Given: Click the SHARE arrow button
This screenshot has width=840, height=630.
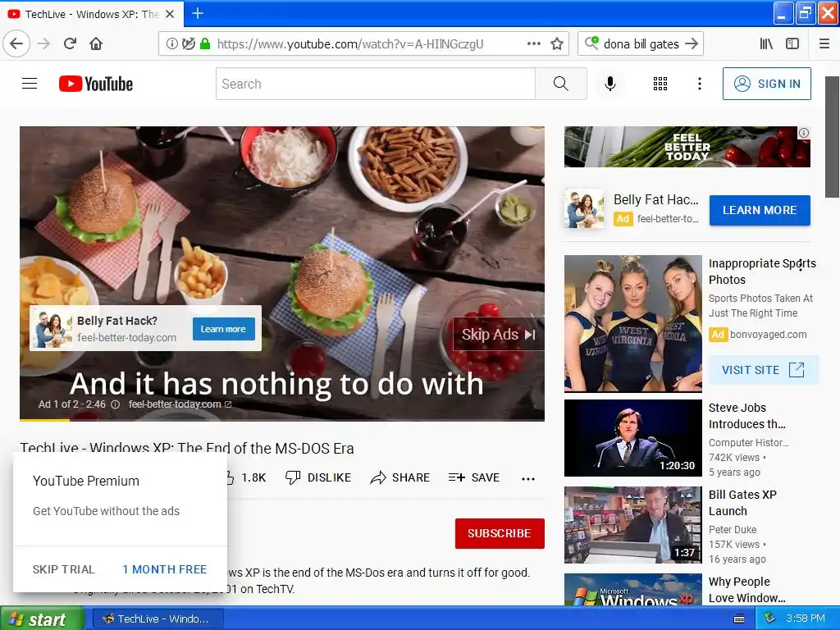Looking at the screenshot, I should point(400,477).
